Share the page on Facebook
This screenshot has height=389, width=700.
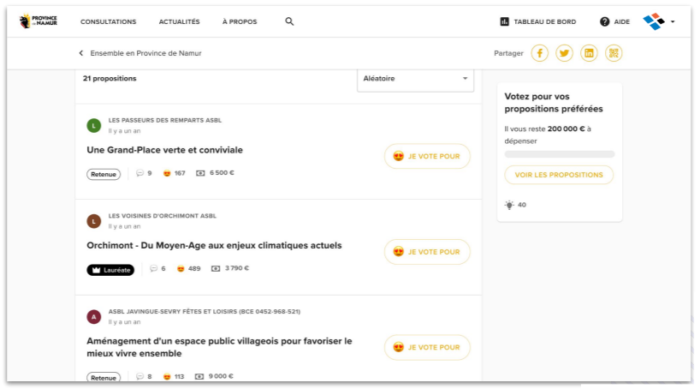tap(540, 53)
